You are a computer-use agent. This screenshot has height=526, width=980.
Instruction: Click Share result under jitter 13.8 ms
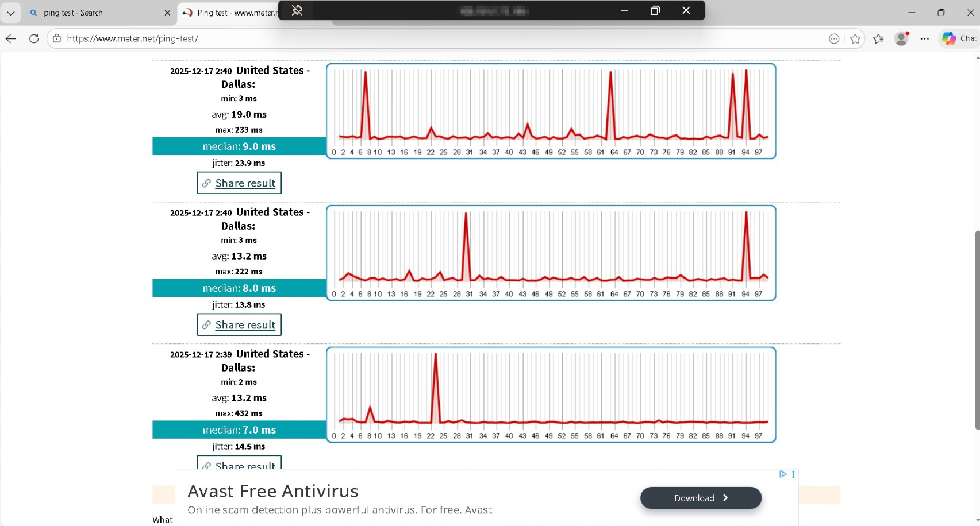point(239,325)
